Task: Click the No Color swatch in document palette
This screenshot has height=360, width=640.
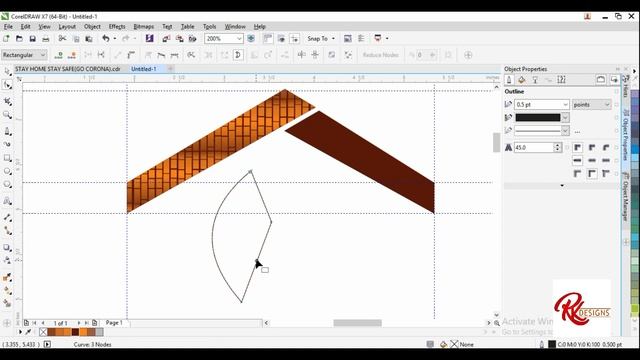Action: (43, 332)
